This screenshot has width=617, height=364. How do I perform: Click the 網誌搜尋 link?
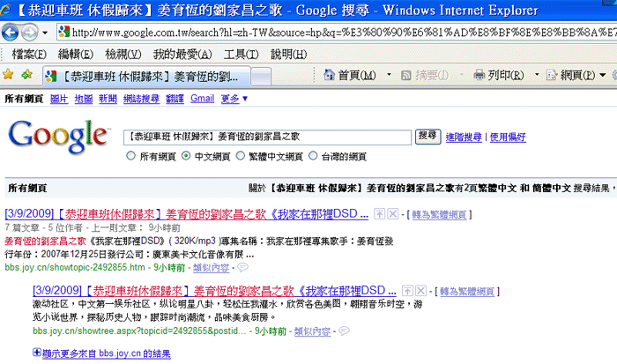[x=141, y=99]
